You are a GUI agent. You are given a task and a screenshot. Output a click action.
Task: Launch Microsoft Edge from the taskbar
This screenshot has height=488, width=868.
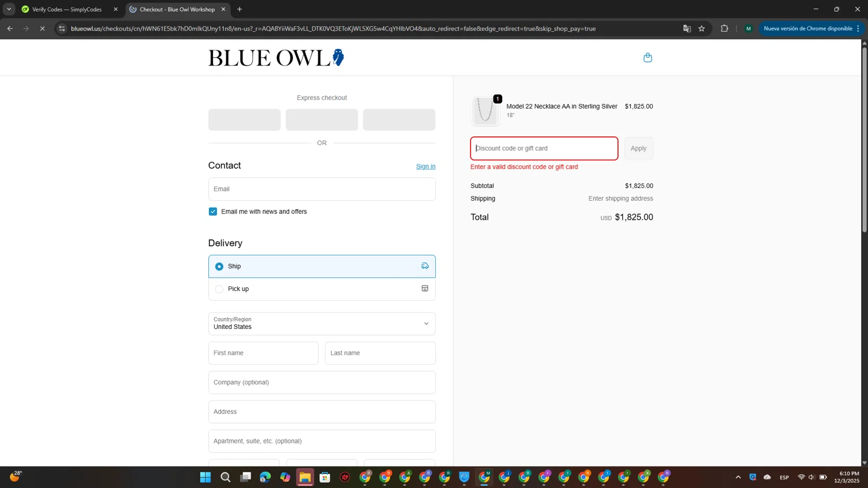tap(265, 477)
